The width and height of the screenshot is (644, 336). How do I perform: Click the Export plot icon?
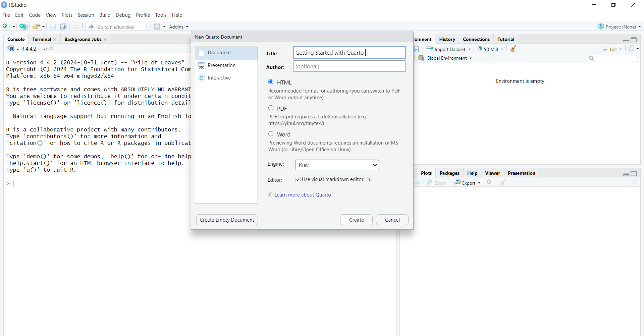[x=458, y=182]
